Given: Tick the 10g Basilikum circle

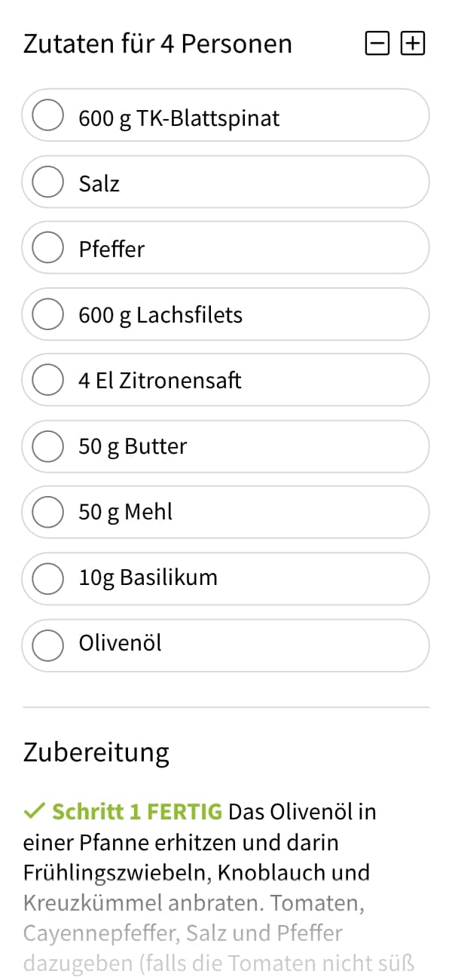Looking at the screenshot, I should coord(48,578).
